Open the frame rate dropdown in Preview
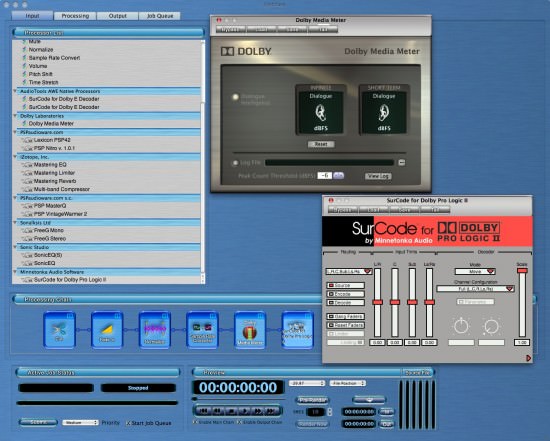Viewport: 550px width, 441px height. click(x=307, y=383)
